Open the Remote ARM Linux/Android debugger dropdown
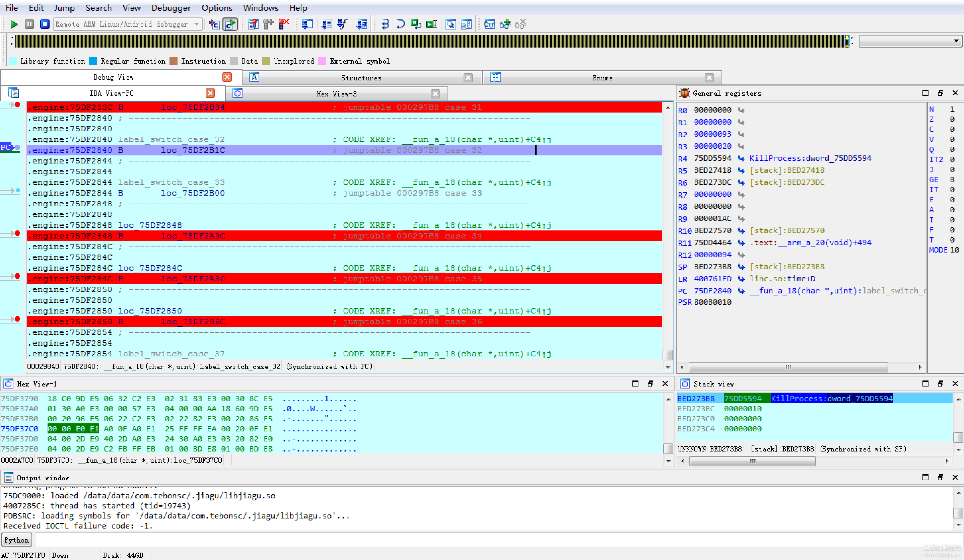Screen dimensions: 964x560 (197, 24)
